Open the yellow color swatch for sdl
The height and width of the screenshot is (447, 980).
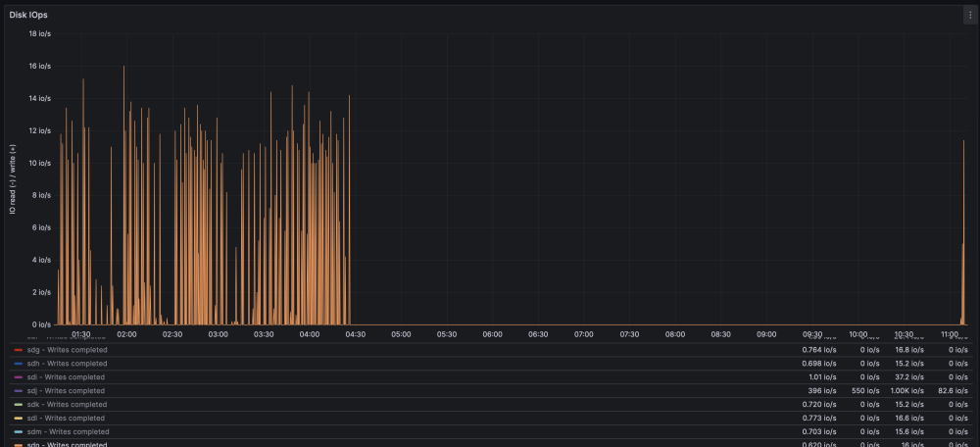click(18, 419)
